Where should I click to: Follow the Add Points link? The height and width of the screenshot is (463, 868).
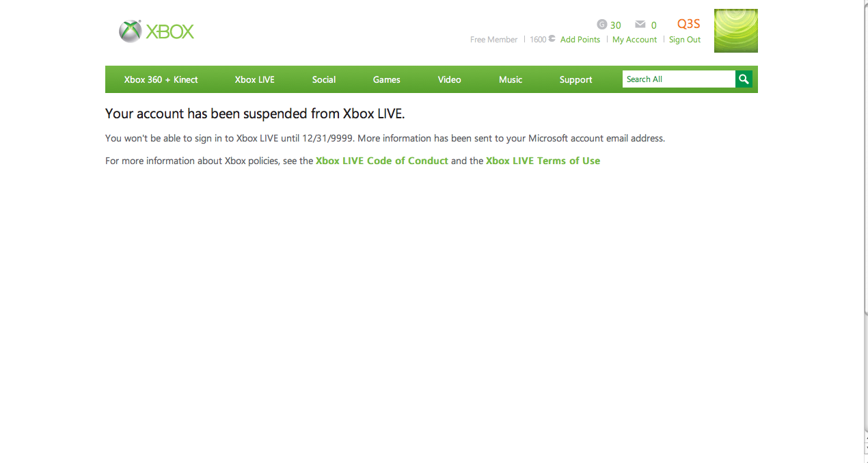(580, 40)
